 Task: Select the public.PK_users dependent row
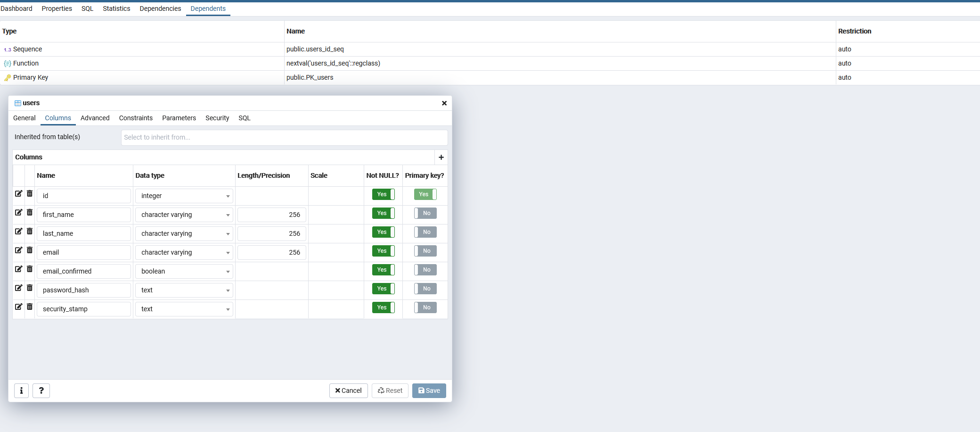tap(490, 78)
